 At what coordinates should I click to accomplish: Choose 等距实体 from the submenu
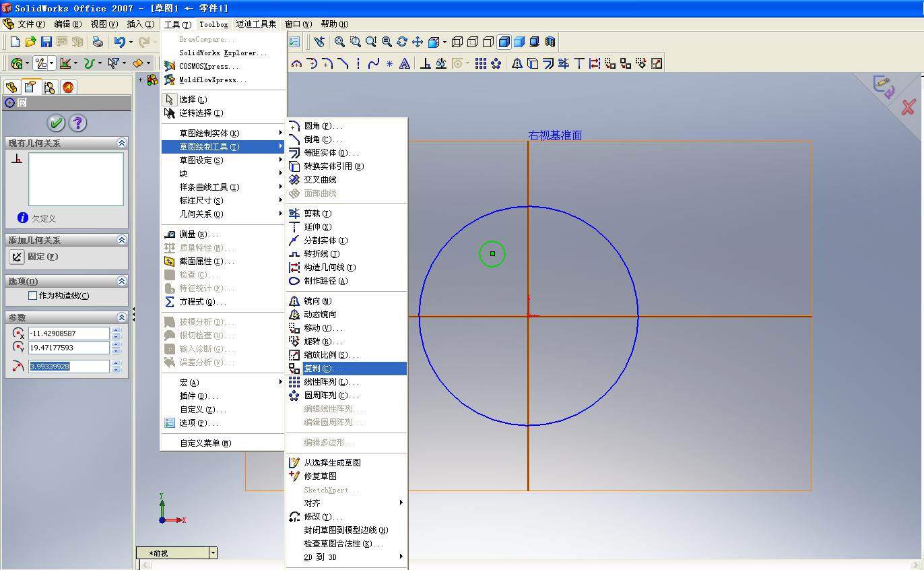click(347, 153)
